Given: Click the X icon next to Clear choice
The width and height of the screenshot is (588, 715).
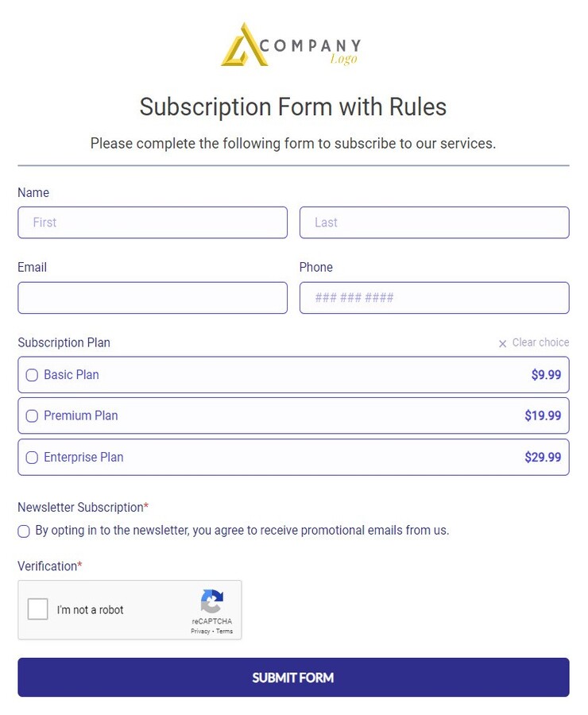Looking at the screenshot, I should click(502, 343).
